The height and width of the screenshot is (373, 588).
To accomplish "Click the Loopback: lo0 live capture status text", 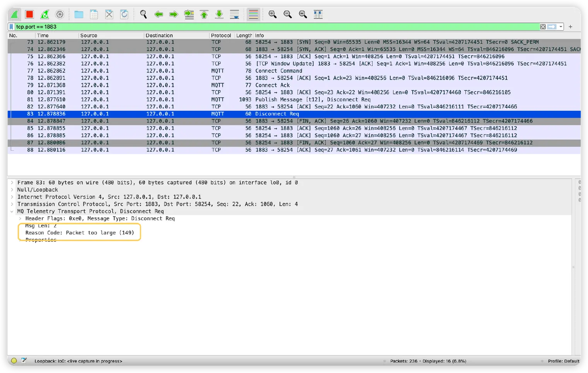I will (78, 361).
